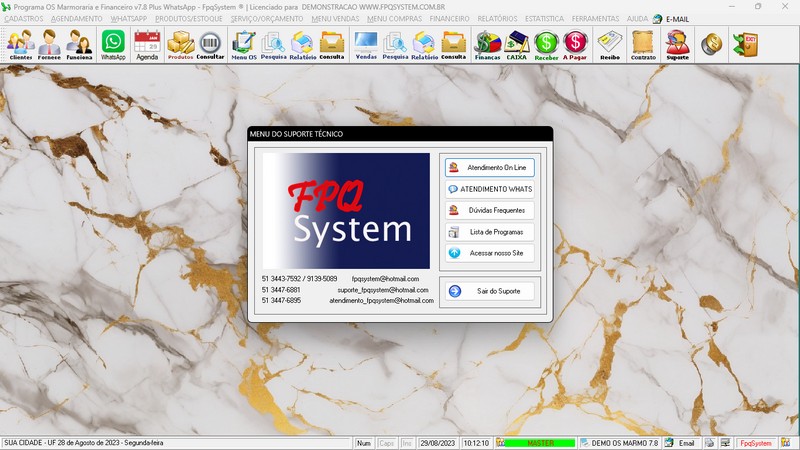Click the ATENDIMENTO WHATS button
Viewport: 800px width, 450px height.
click(x=490, y=189)
